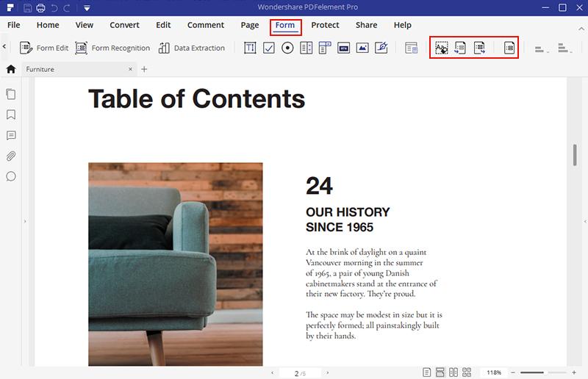Image resolution: width=588 pixels, height=379 pixels.
Task: Open the attachments panel
Action: (11, 156)
